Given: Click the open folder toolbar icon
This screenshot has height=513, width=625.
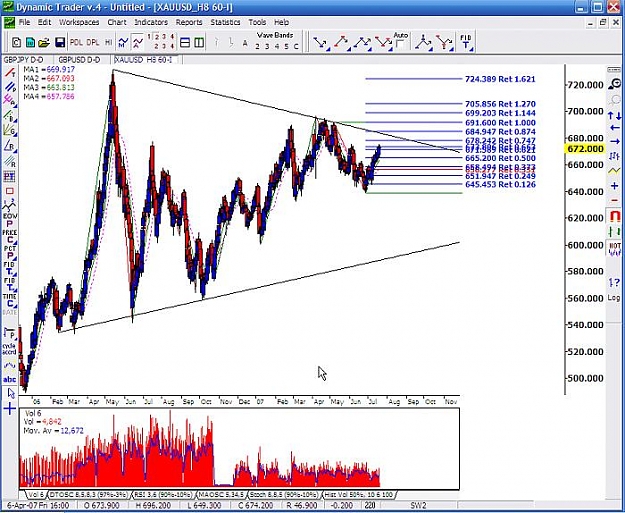Looking at the screenshot, I should [x=44, y=42].
